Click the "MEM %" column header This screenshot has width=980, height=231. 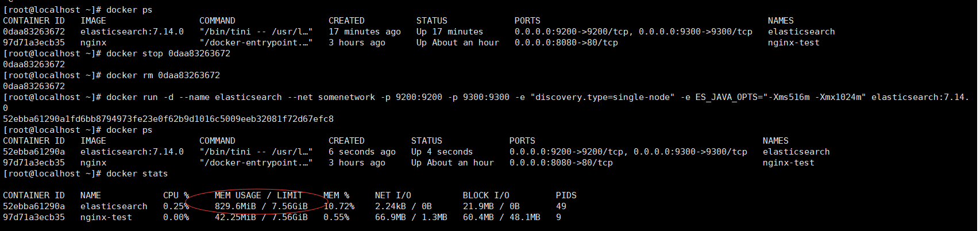(x=336, y=195)
